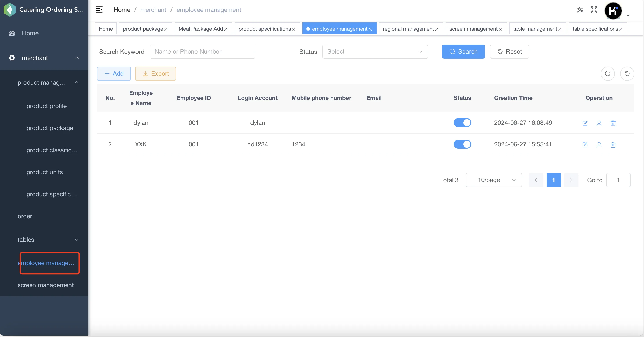Open the 10/page size dropdown
This screenshot has height=337, width=644.
coord(494,180)
